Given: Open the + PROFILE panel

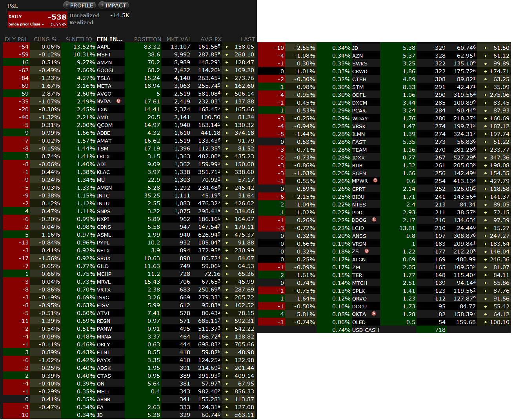Looking at the screenshot, I should point(79,5).
